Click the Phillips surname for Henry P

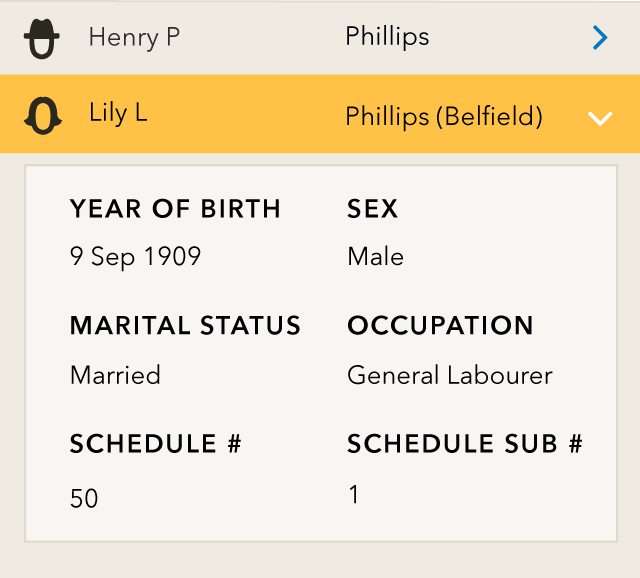click(x=387, y=37)
